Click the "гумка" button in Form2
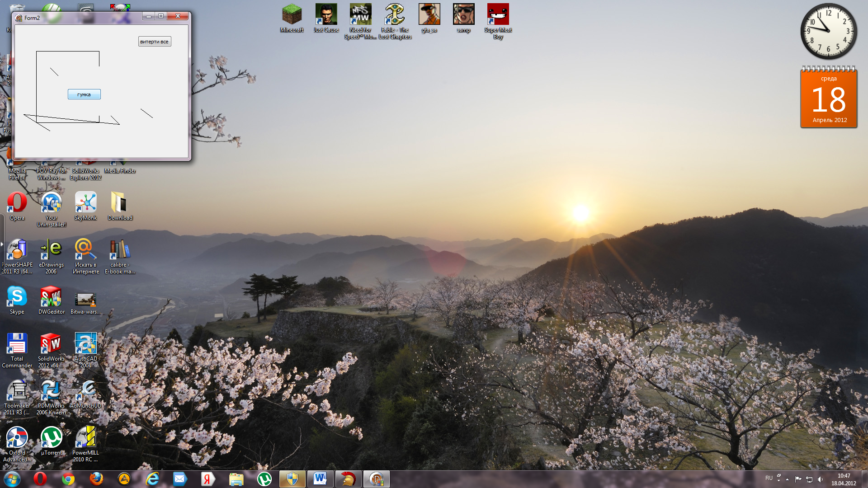 coord(84,94)
